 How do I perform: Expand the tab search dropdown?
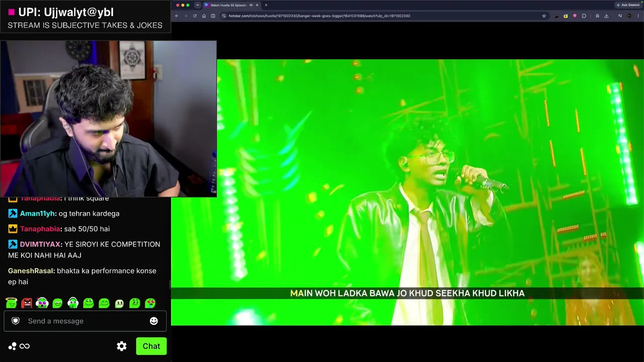(x=197, y=5)
